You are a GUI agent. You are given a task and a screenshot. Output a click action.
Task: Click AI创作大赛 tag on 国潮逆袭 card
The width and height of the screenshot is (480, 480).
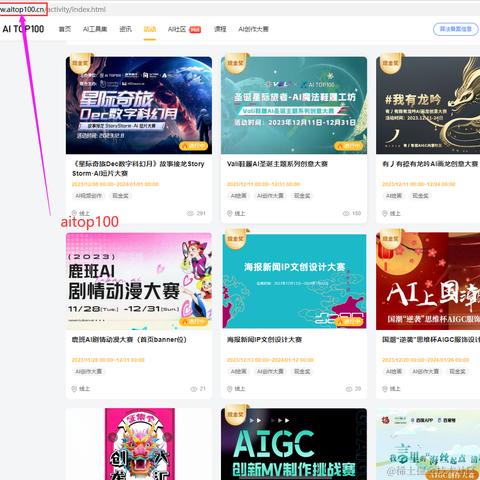(426, 371)
